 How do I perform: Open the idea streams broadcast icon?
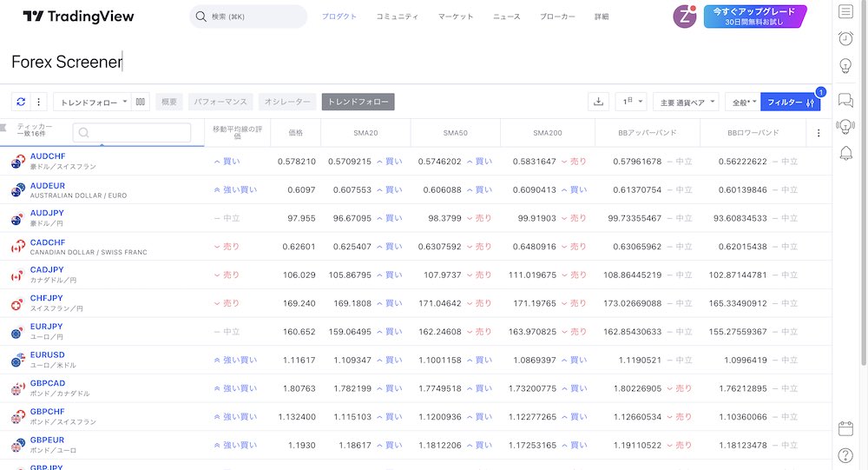point(845,126)
